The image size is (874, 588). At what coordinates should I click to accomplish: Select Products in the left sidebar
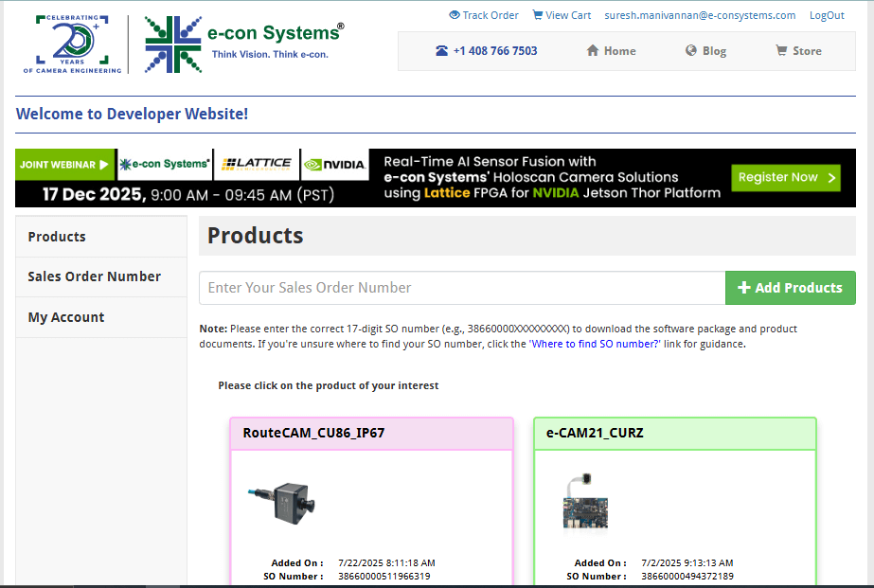coord(101,237)
